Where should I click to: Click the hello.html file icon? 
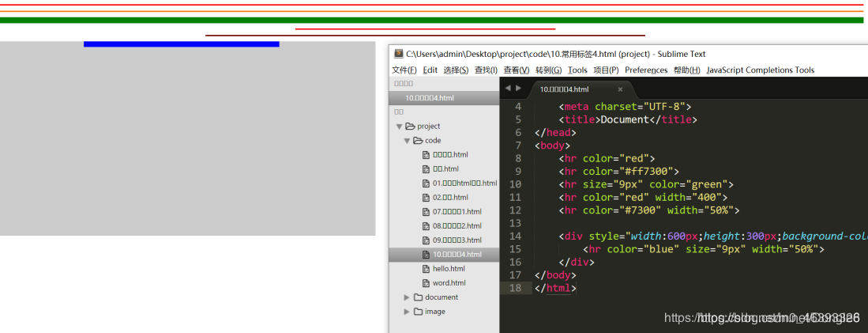click(426, 269)
